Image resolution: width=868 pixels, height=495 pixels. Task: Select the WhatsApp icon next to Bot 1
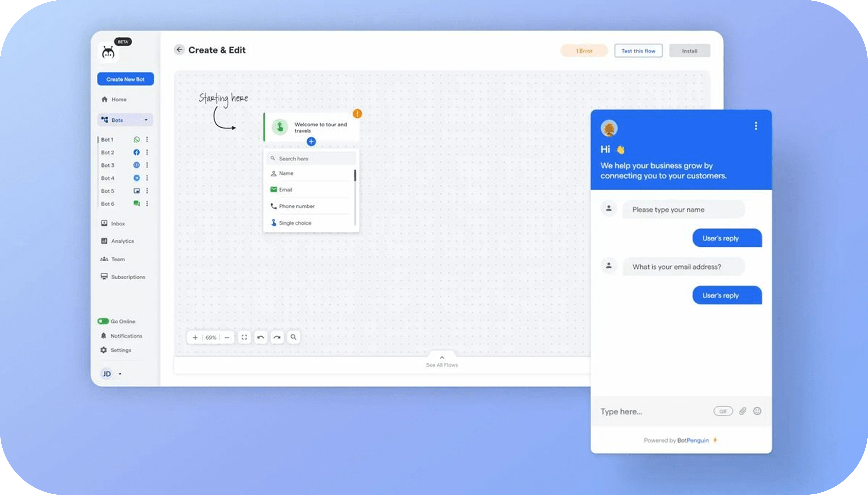click(137, 139)
